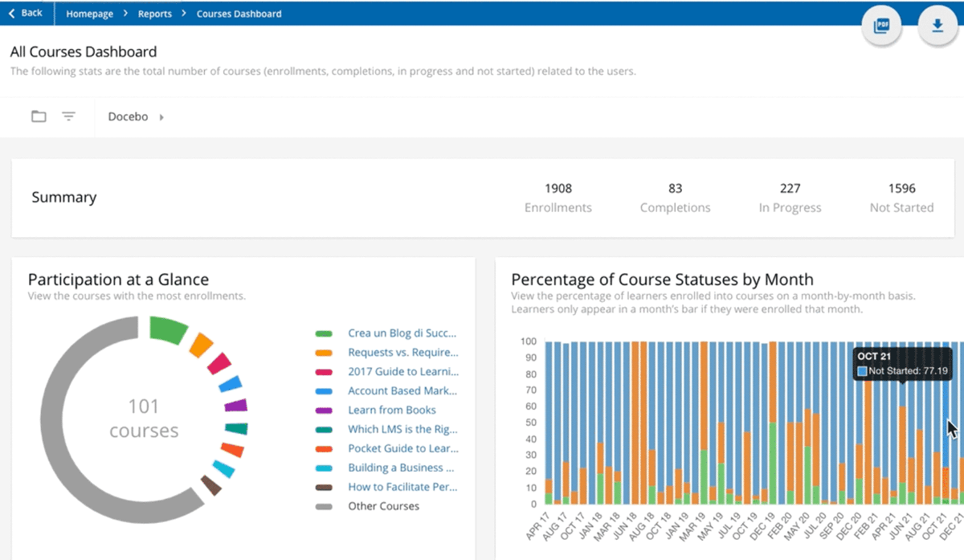Image resolution: width=964 pixels, height=560 pixels.
Task: Click the Participation at a Glance heading
Action: [118, 280]
